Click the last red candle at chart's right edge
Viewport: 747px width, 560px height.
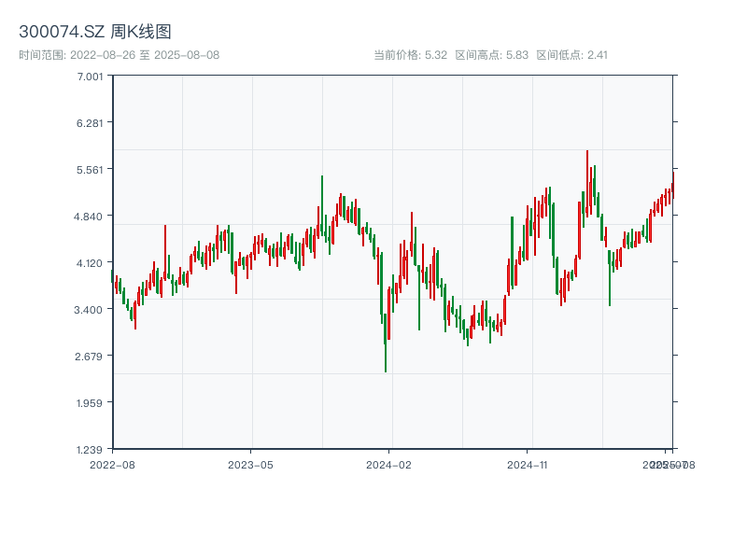click(673, 185)
